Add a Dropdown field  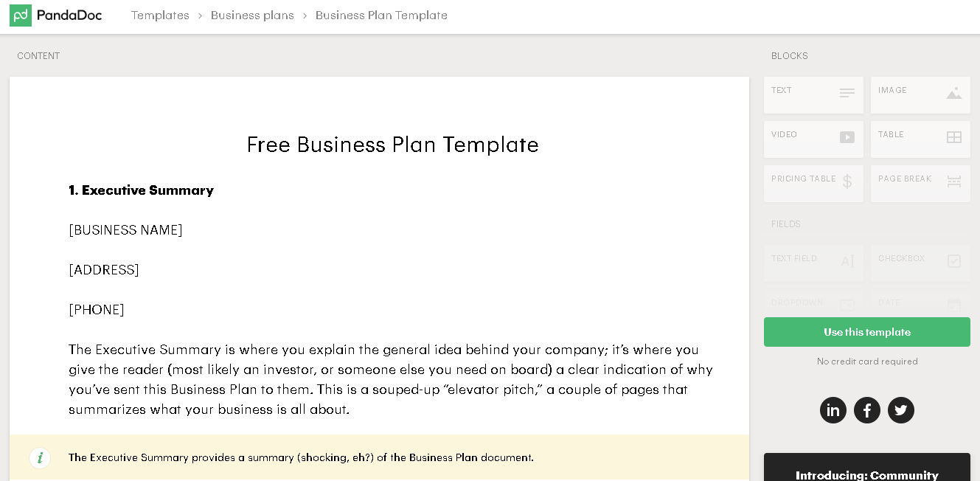pyautogui.click(x=813, y=304)
